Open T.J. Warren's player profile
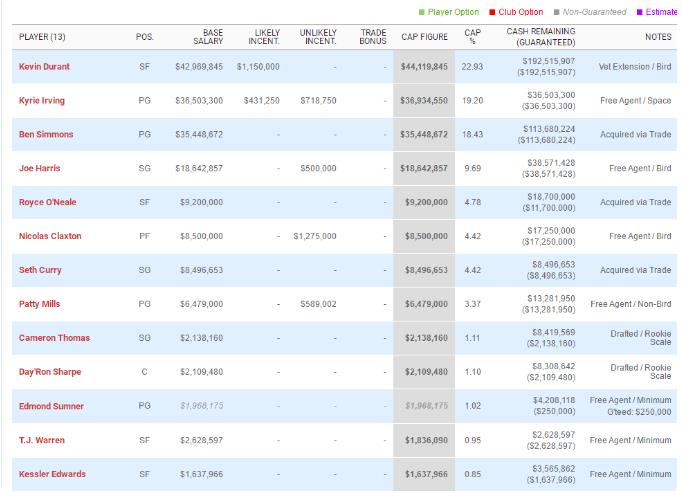The image size is (682, 500). click(x=42, y=440)
